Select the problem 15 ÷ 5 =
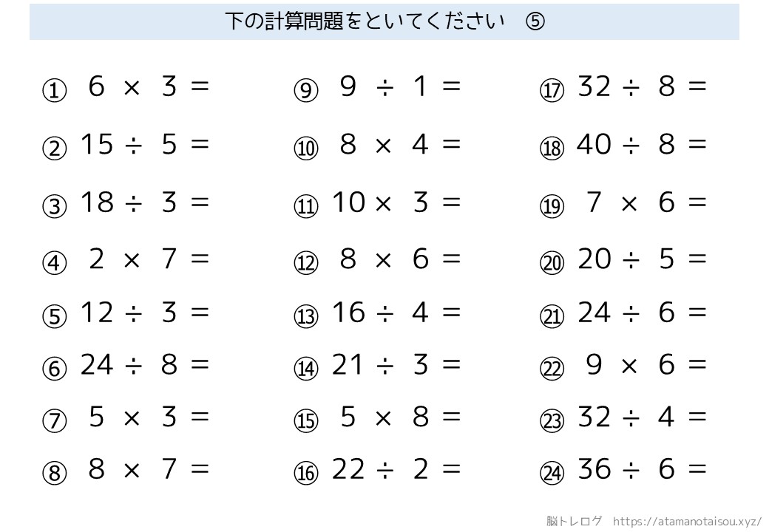769x532 pixels. point(145,144)
